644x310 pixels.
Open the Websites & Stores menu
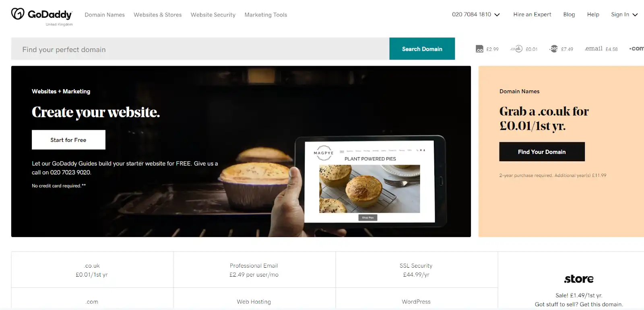point(158,15)
